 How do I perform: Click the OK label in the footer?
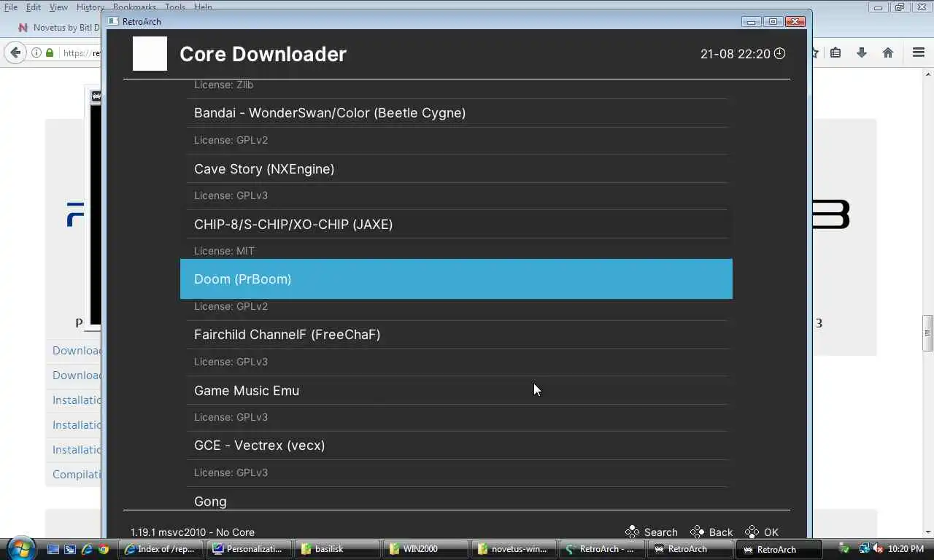pyautogui.click(x=771, y=532)
